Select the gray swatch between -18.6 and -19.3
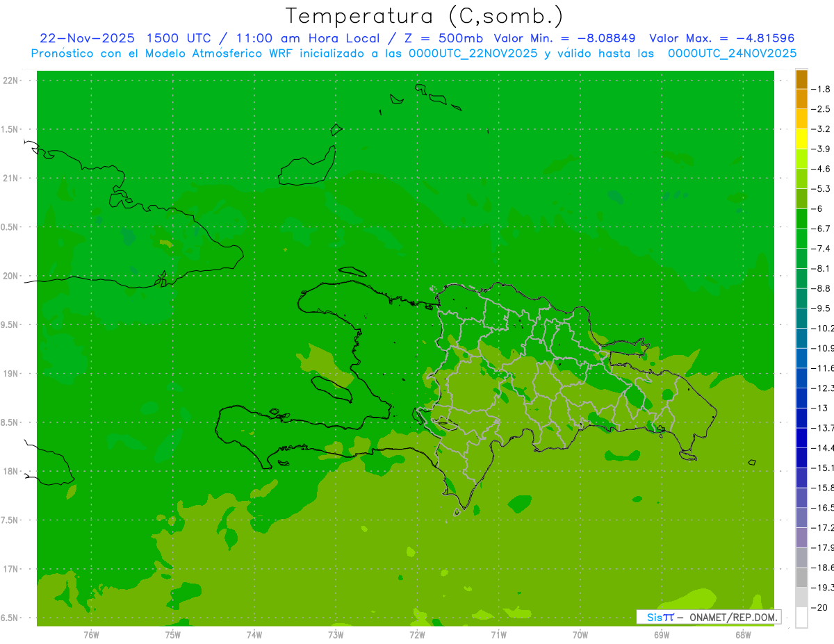834x644 pixels. (801, 577)
